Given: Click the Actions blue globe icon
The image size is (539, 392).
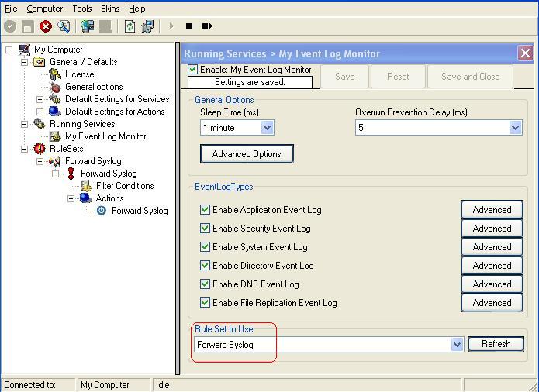Looking at the screenshot, I should click(x=85, y=198).
